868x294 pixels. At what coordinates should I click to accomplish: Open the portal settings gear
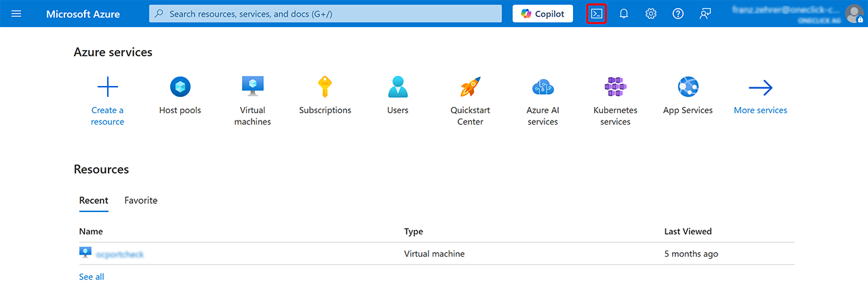[x=651, y=14]
